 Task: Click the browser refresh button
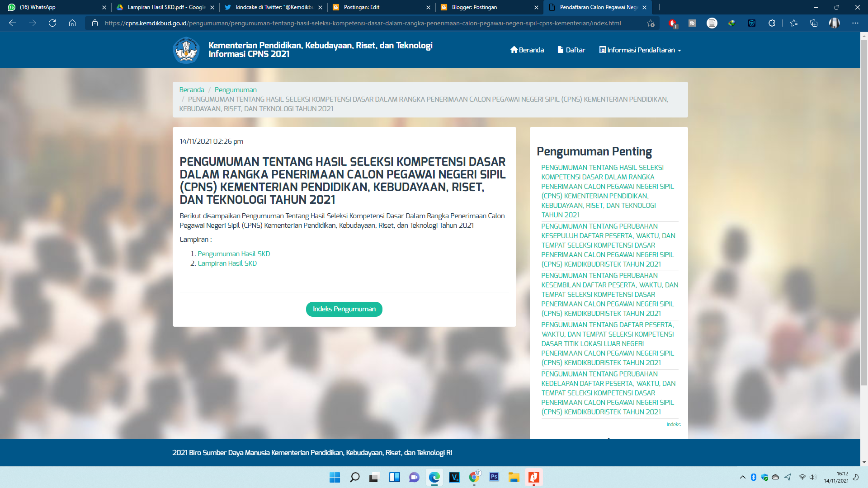tap(52, 23)
